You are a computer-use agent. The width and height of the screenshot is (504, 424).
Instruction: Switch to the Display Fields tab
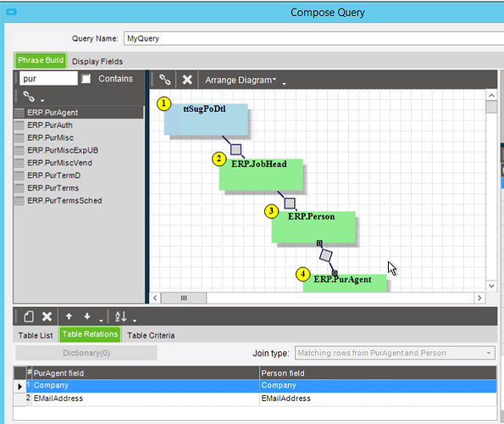97,61
